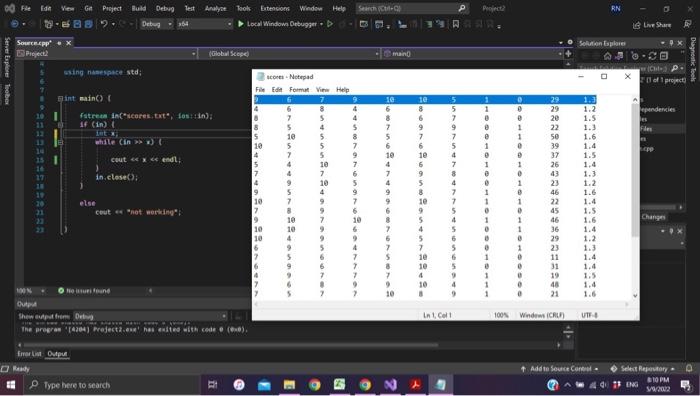The height and width of the screenshot is (396, 700).
Task: Click the Solution Explorer home icon
Action: (607, 56)
